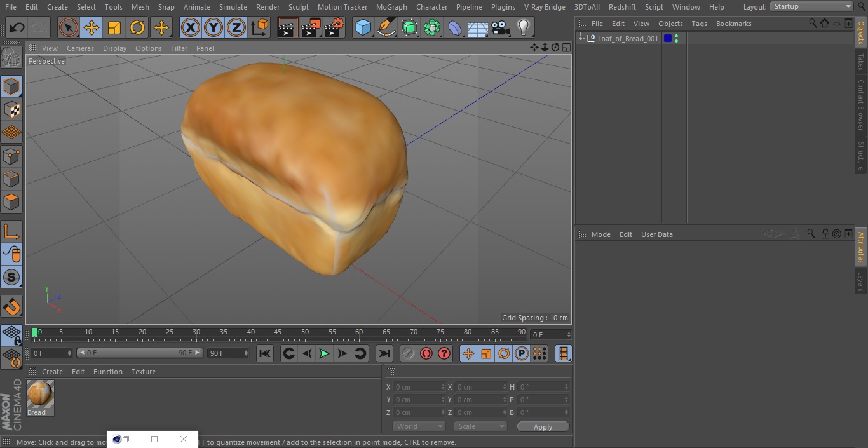The width and height of the screenshot is (868, 448).
Task: Open the Layout Startup dropdown
Action: [x=812, y=6]
